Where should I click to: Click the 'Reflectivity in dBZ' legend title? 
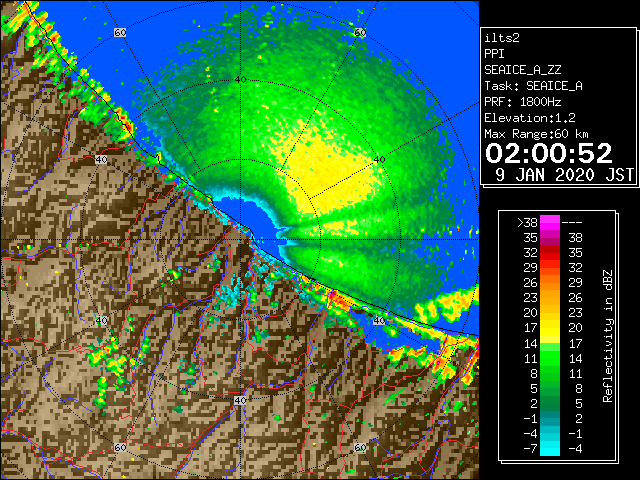point(608,336)
